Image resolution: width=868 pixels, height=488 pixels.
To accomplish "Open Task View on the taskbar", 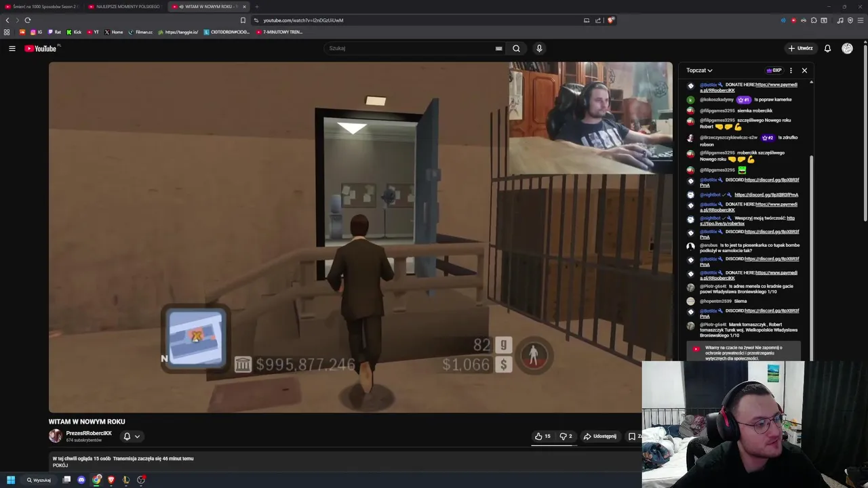I will point(66,480).
